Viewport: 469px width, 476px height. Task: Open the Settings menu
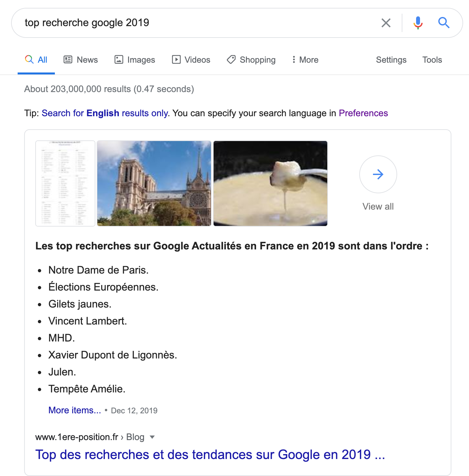pos(391,60)
